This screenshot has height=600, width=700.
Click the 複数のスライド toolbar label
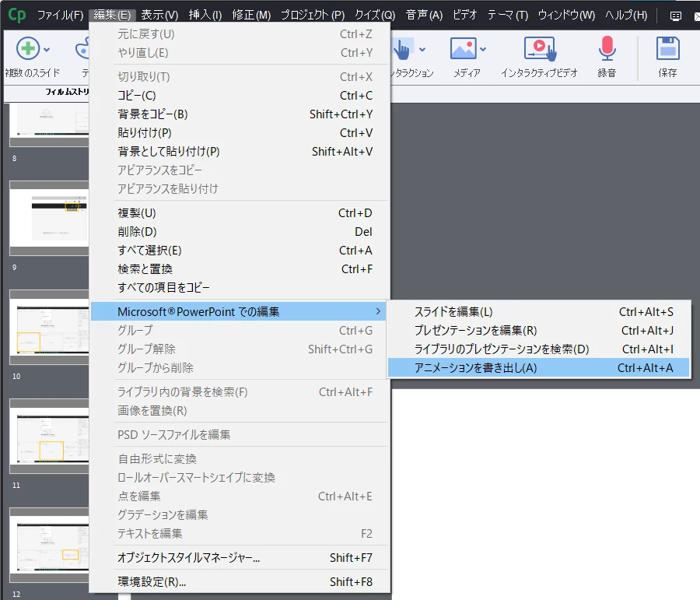(33, 73)
